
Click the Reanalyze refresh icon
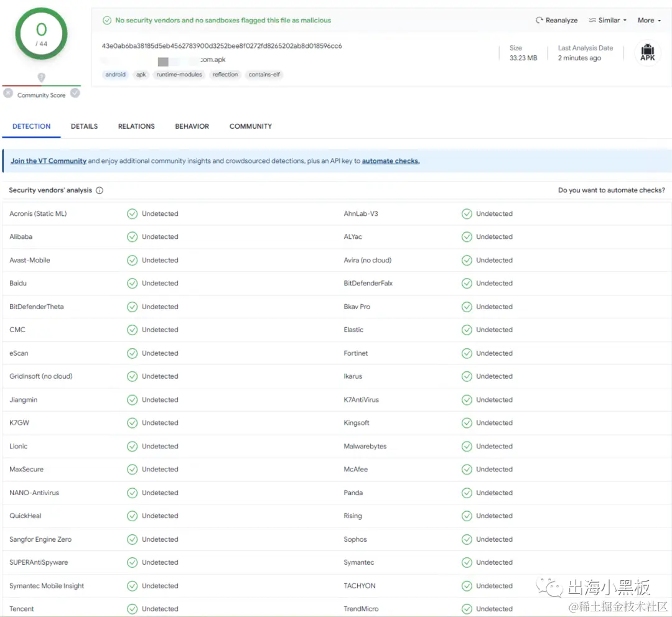(539, 20)
